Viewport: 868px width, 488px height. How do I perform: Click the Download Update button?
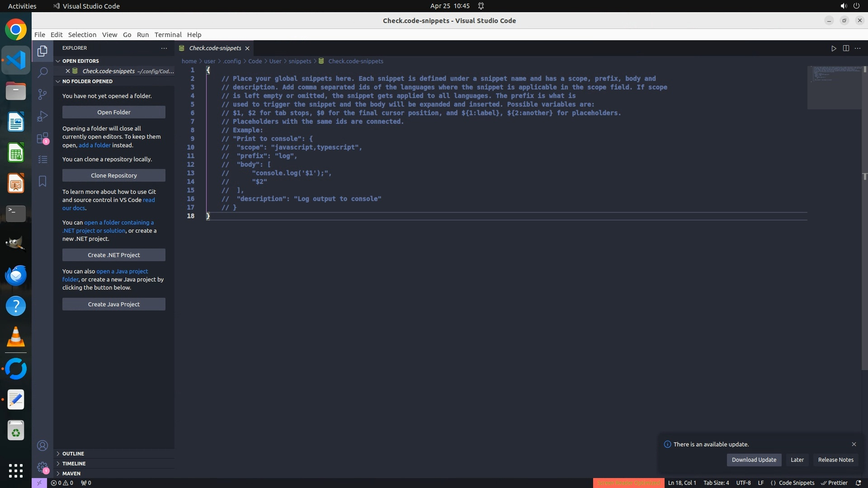coord(754,460)
